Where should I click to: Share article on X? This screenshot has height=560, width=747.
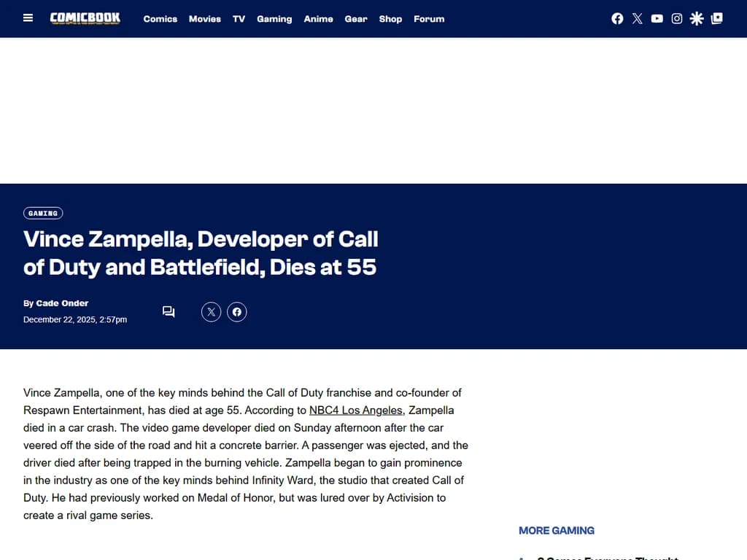click(x=211, y=312)
